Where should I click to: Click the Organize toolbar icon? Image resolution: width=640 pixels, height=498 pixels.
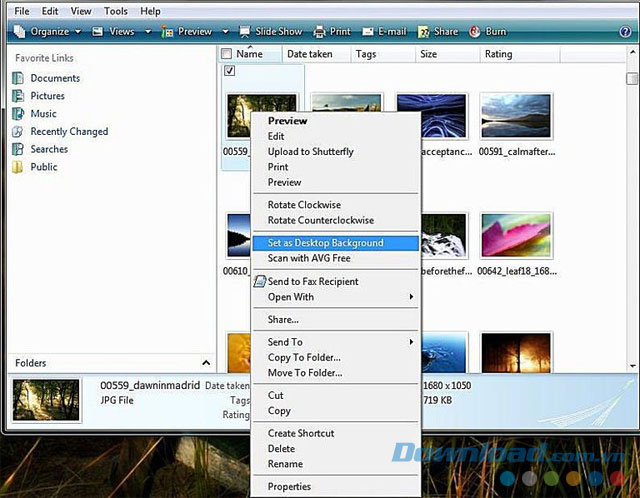point(20,31)
